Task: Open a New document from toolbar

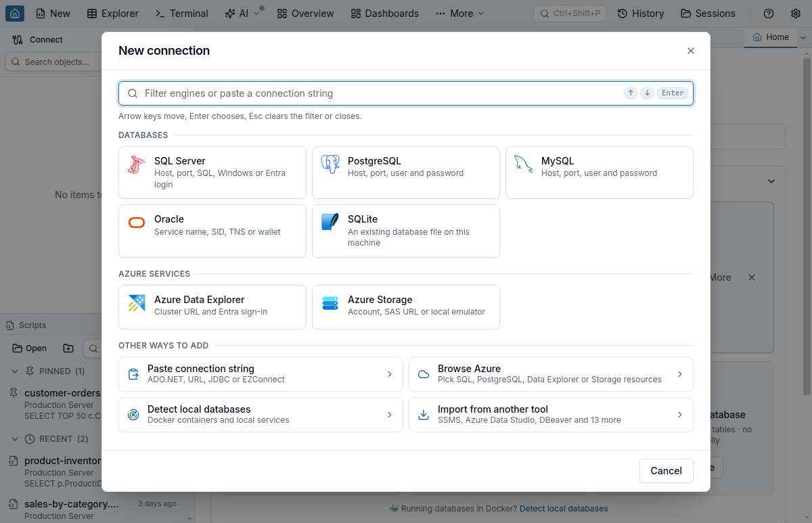Action: pos(53,14)
